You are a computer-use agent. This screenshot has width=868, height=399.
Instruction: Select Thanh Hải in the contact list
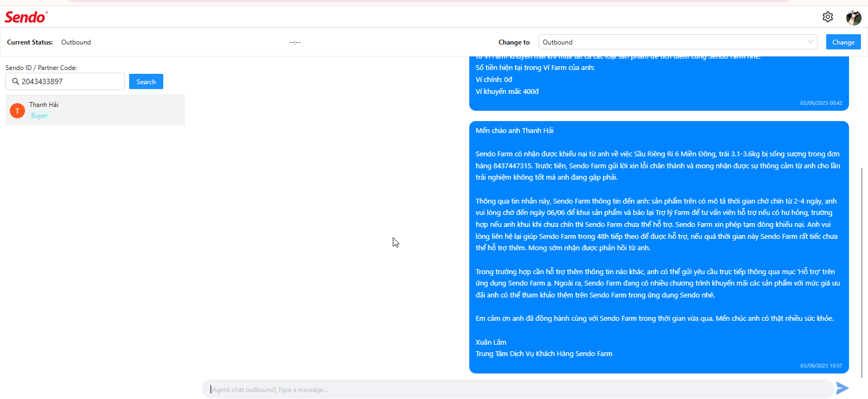click(x=95, y=110)
